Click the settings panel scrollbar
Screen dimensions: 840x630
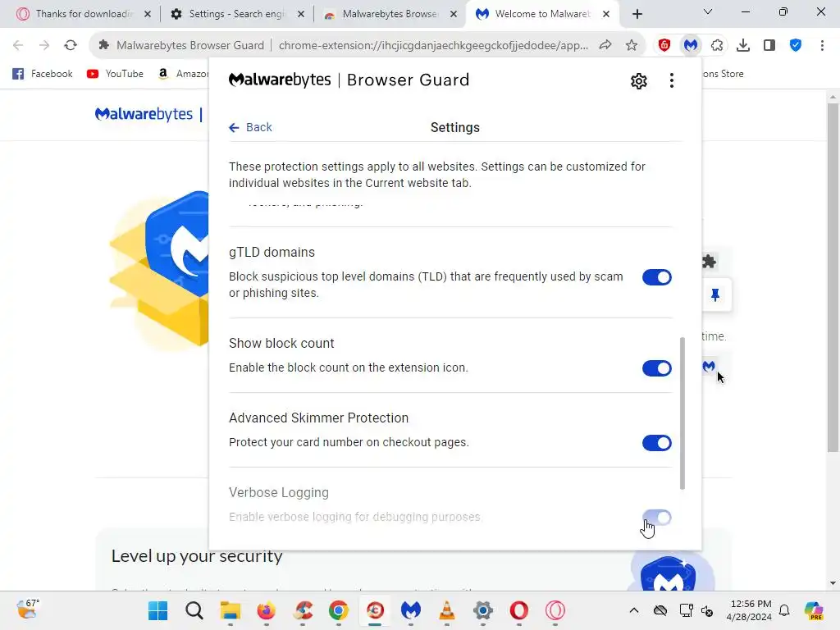click(x=682, y=413)
